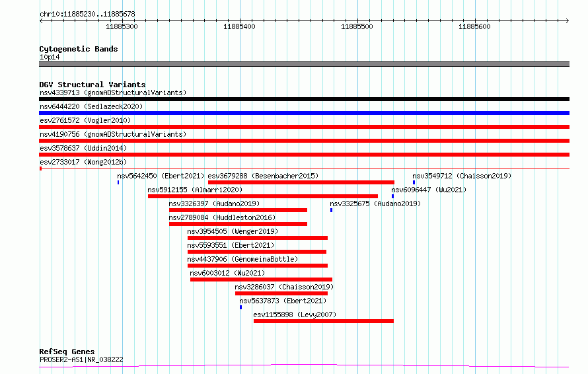Select the red nsv5912155 variant bar
The image size is (588, 374).
point(263,196)
